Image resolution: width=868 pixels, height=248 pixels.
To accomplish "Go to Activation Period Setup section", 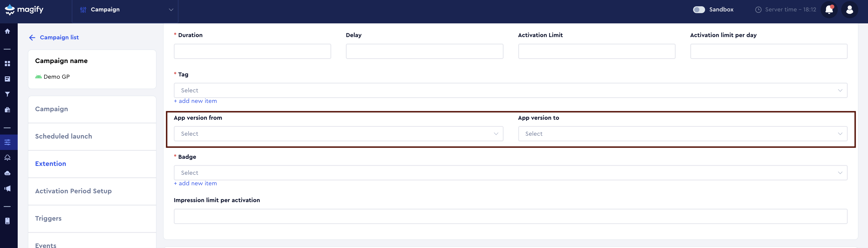I will 92,191.
